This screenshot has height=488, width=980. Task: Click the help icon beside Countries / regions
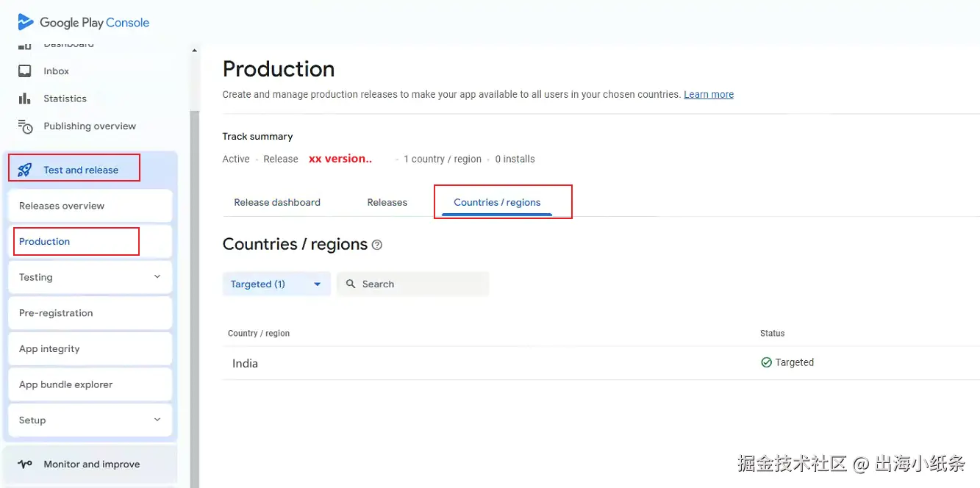click(x=377, y=245)
